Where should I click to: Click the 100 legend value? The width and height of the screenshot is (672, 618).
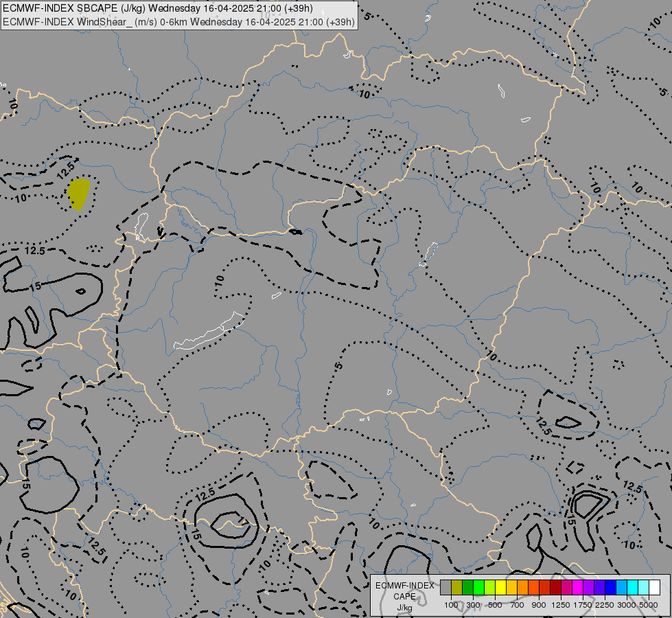coord(451,605)
